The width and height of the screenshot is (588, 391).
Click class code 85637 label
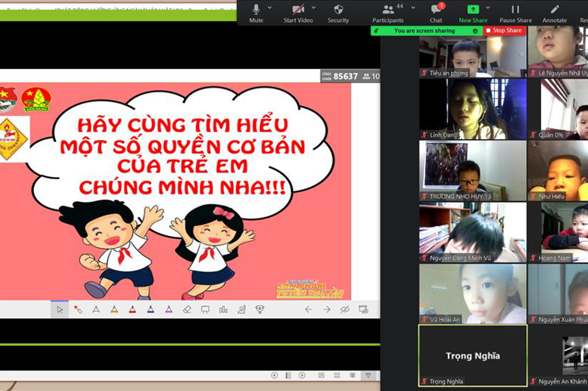[x=340, y=76]
